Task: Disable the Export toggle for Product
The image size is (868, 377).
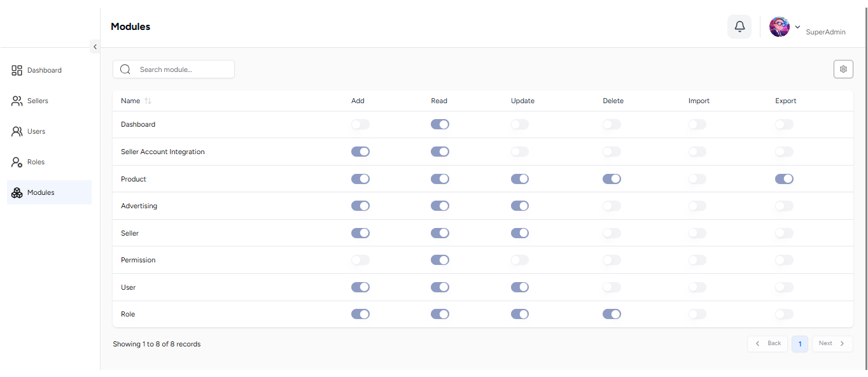Action: pos(784,179)
